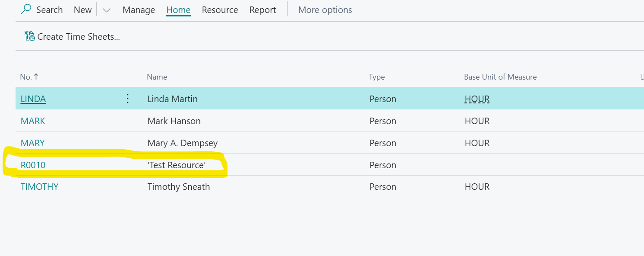Open the MARK resource link
Image resolution: width=644 pixels, height=256 pixels.
(33, 121)
